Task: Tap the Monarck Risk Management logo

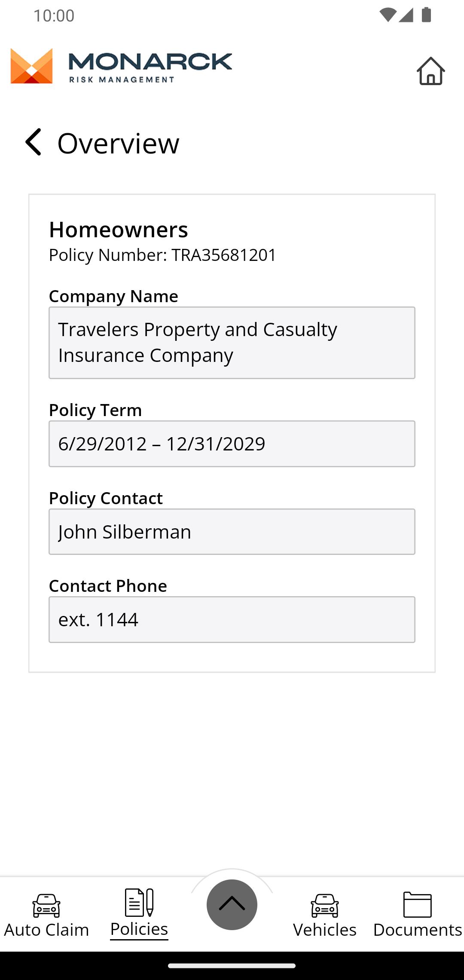Action: pyautogui.click(x=121, y=66)
